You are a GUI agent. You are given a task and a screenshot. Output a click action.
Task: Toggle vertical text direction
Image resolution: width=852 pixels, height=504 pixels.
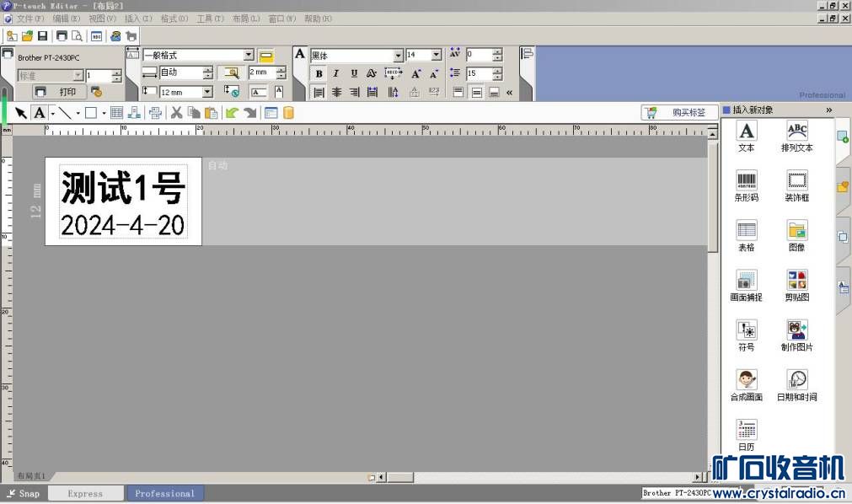coord(393,93)
